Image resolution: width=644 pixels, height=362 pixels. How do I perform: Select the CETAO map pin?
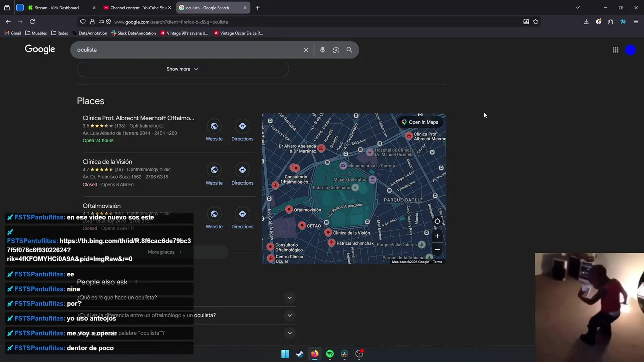(302, 225)
